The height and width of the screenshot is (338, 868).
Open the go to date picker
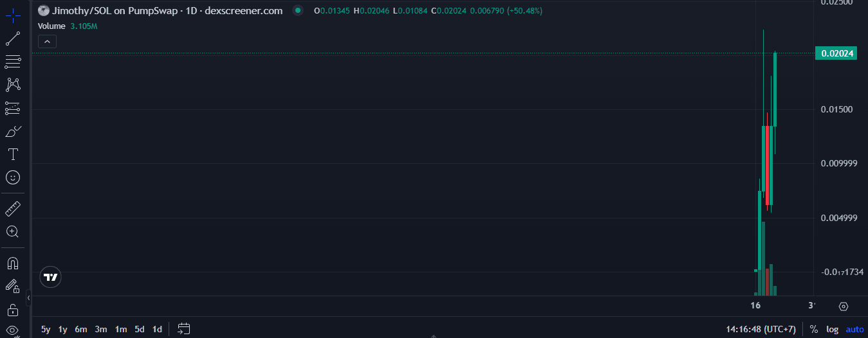click(x=184, y=329)
